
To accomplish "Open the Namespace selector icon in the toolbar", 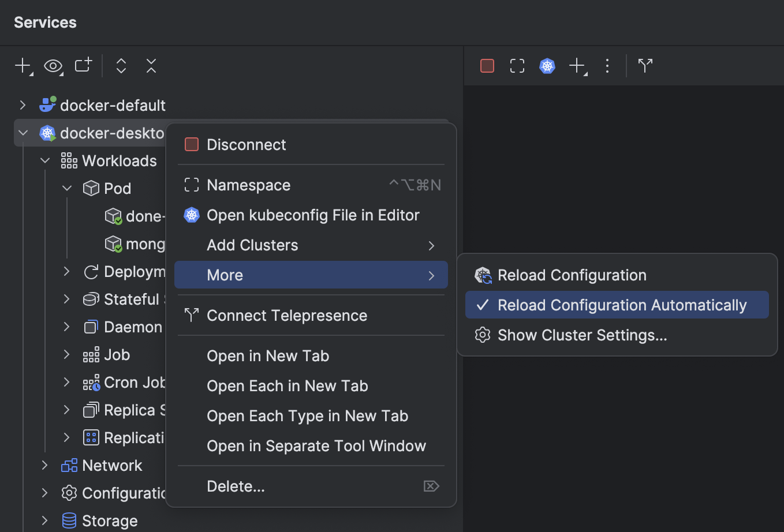I will (517, 66).
